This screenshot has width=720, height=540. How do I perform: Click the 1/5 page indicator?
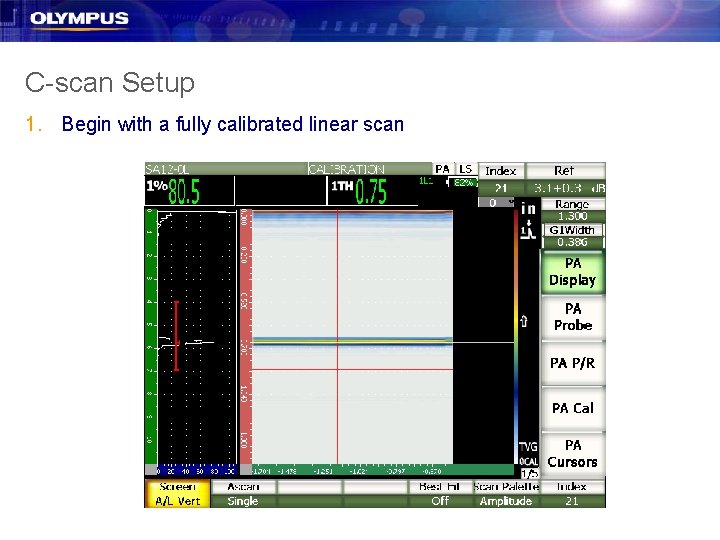click(529, 473)
